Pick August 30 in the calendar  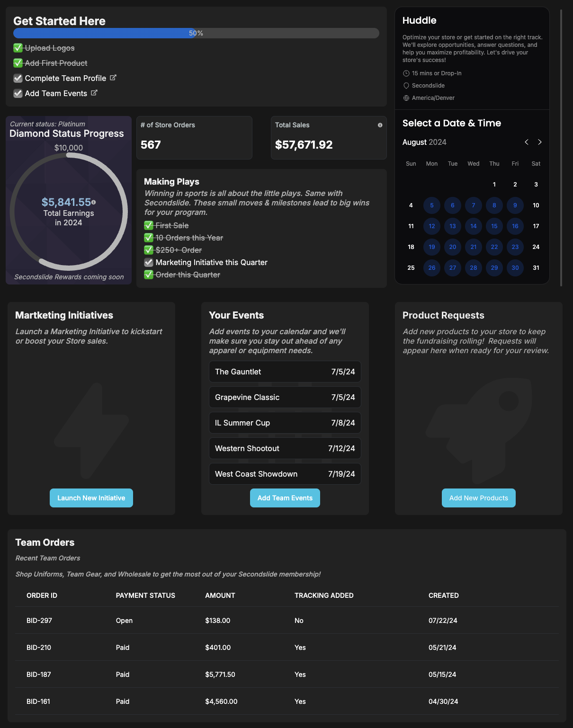point(515,268)
